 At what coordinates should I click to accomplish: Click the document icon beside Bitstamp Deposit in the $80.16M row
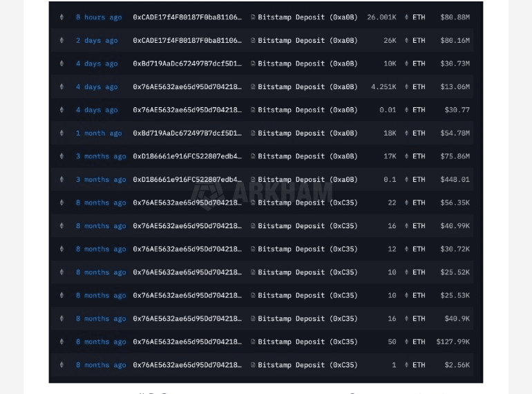[x=253, y=41]
